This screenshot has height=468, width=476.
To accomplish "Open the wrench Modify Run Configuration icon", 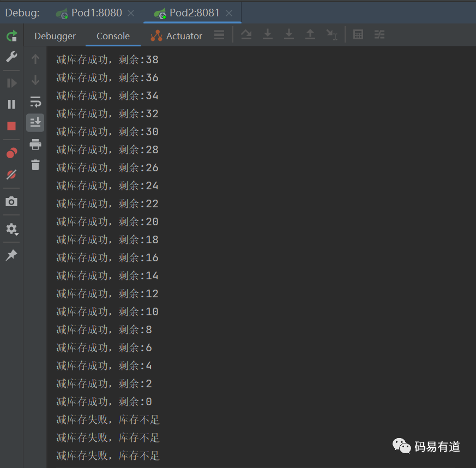I will click(x=11, y=57).
